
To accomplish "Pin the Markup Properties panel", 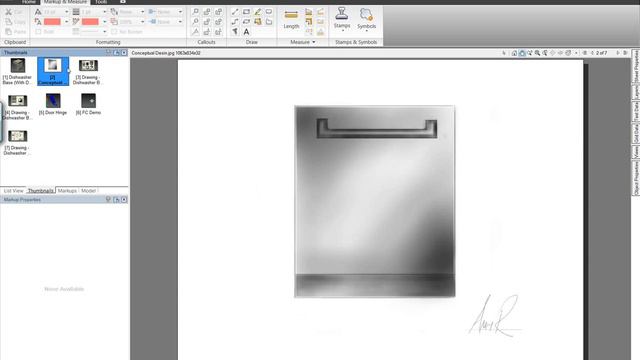I will click(109, 200).
